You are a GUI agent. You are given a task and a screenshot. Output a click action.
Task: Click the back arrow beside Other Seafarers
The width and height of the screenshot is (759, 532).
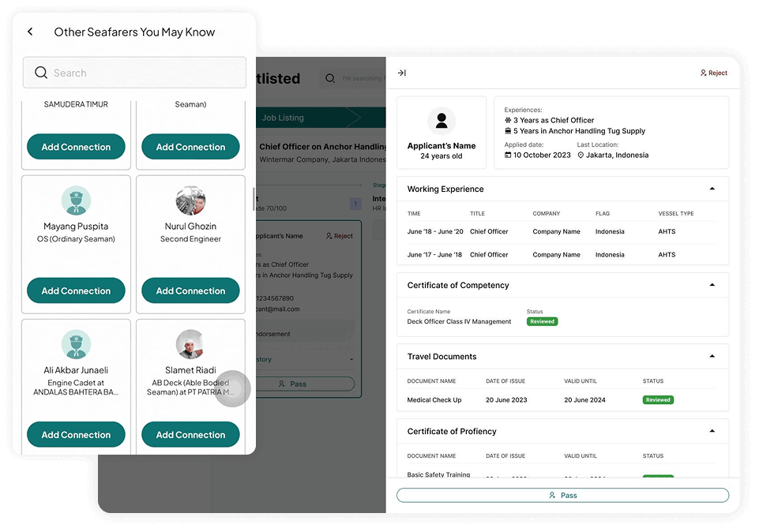(30, 32)
